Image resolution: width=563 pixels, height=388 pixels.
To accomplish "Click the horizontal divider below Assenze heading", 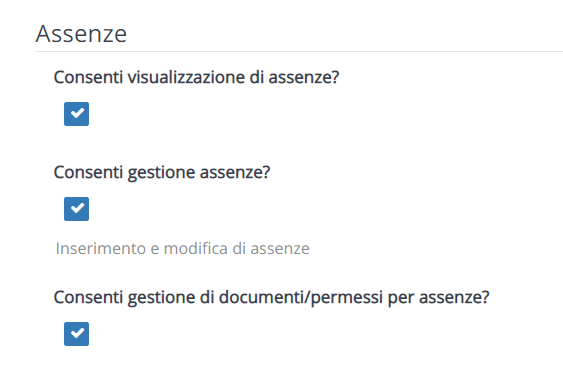I will (299, 51).
